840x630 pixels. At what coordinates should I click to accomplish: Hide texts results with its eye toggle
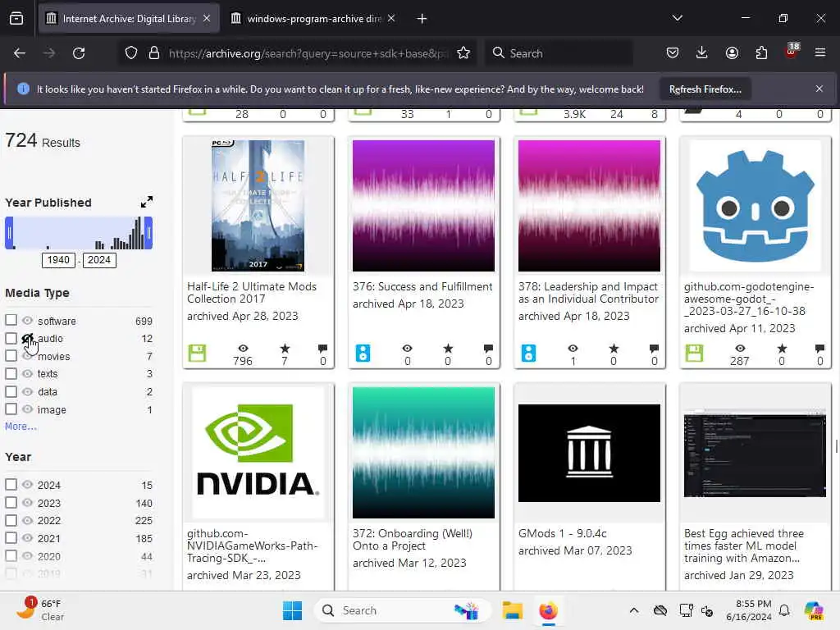27,373
